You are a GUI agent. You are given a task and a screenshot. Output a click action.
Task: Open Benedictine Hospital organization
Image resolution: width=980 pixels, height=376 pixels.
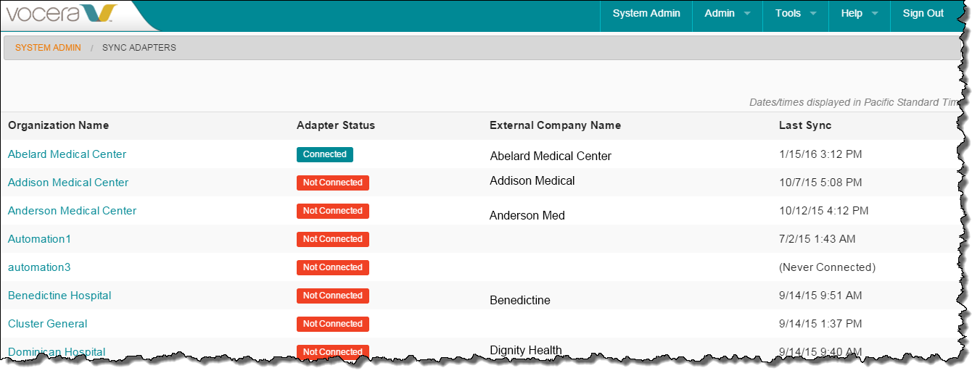(x=59, y=296)
